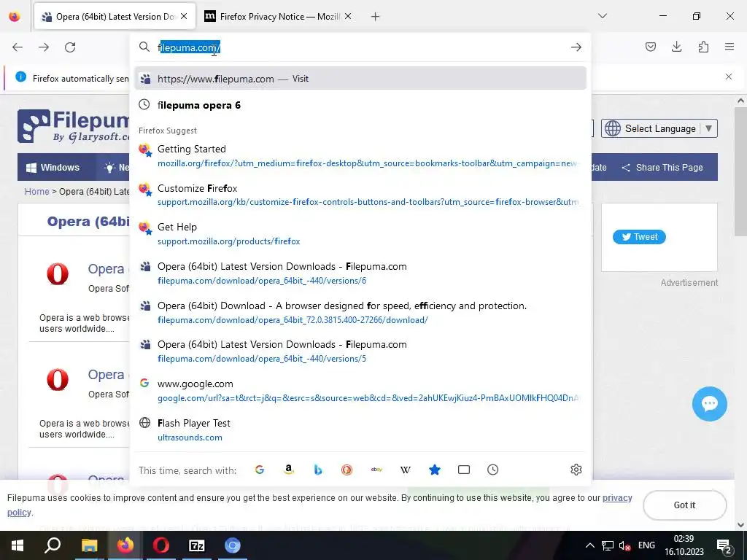Viewport: 747px width, 560px height.
Task: Click the first Opera logo icon in list
Action: point(58,274)
